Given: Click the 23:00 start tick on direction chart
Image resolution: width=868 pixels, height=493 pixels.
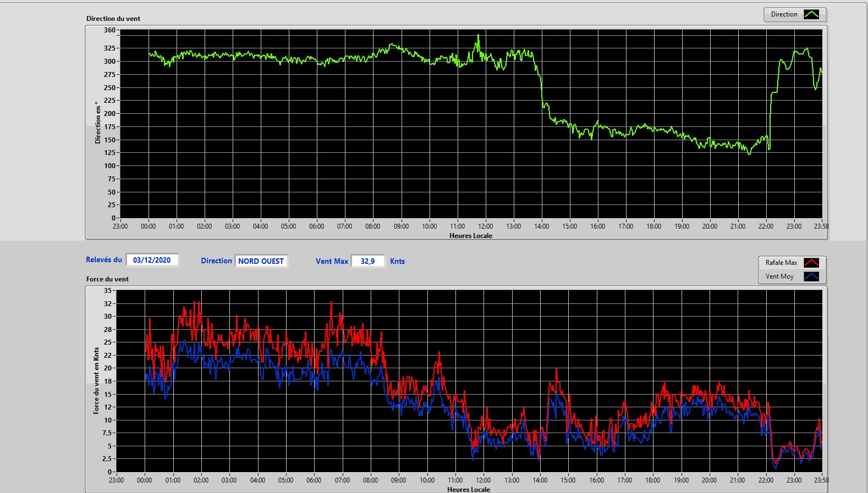Looking at the screenshot, I should 120,226.
